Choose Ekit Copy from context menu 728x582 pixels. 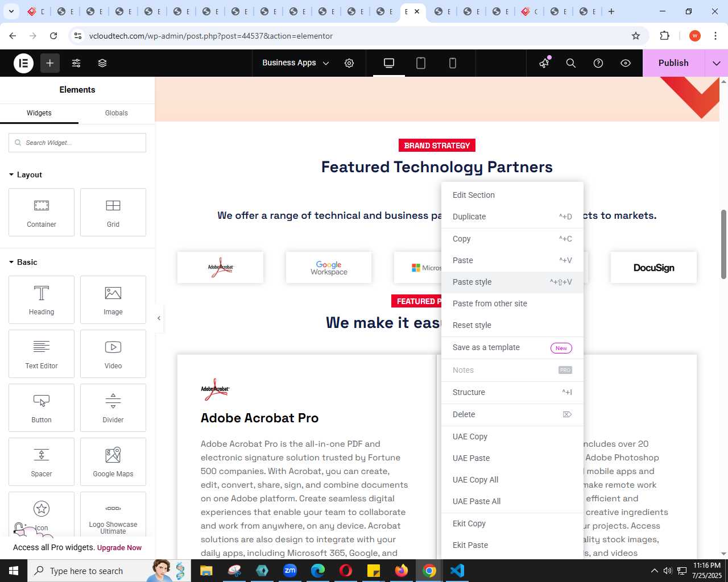512,523
